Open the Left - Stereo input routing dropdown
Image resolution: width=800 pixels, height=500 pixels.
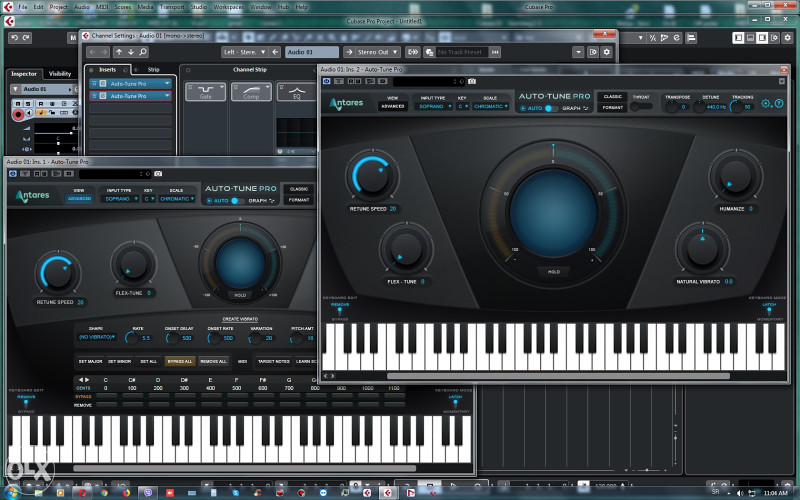point(244,52)
